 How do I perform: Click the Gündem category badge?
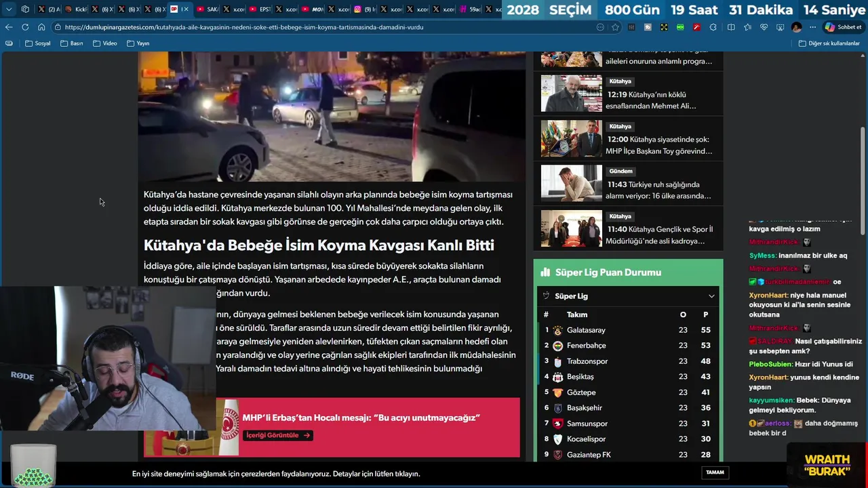tap(620, 171)
